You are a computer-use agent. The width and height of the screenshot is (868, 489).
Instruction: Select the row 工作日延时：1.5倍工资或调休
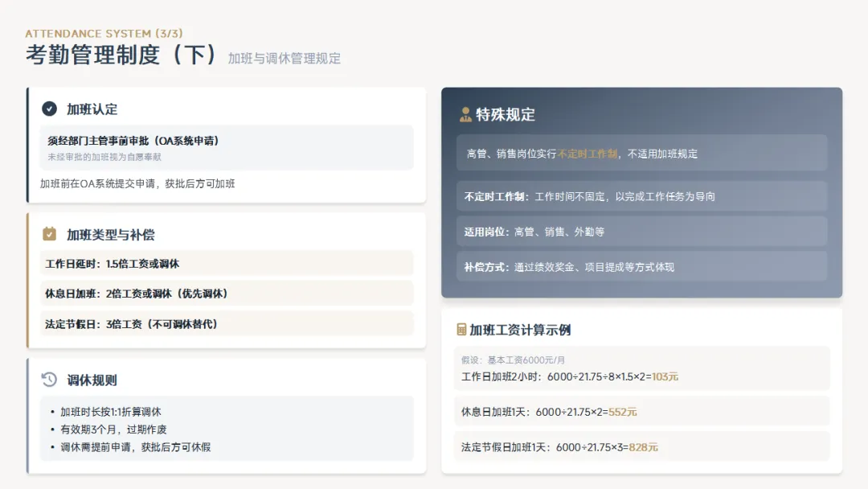point(227,264)
